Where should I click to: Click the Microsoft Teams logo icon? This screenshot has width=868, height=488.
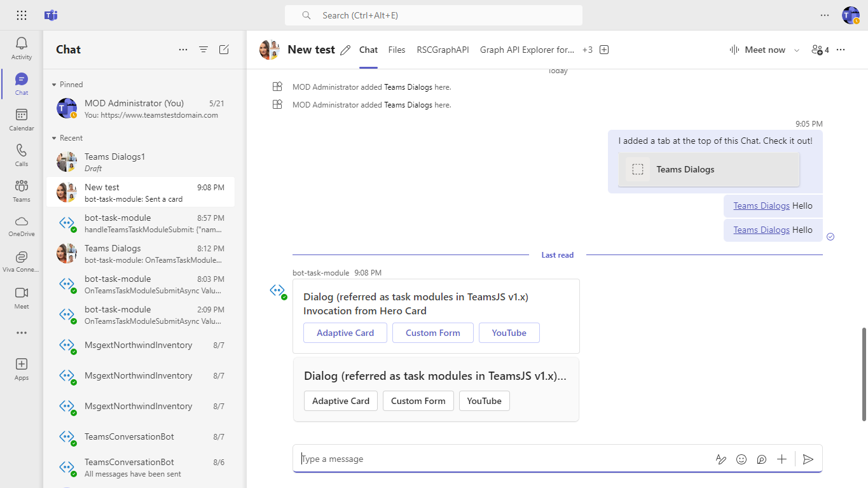tap(51, 15)
